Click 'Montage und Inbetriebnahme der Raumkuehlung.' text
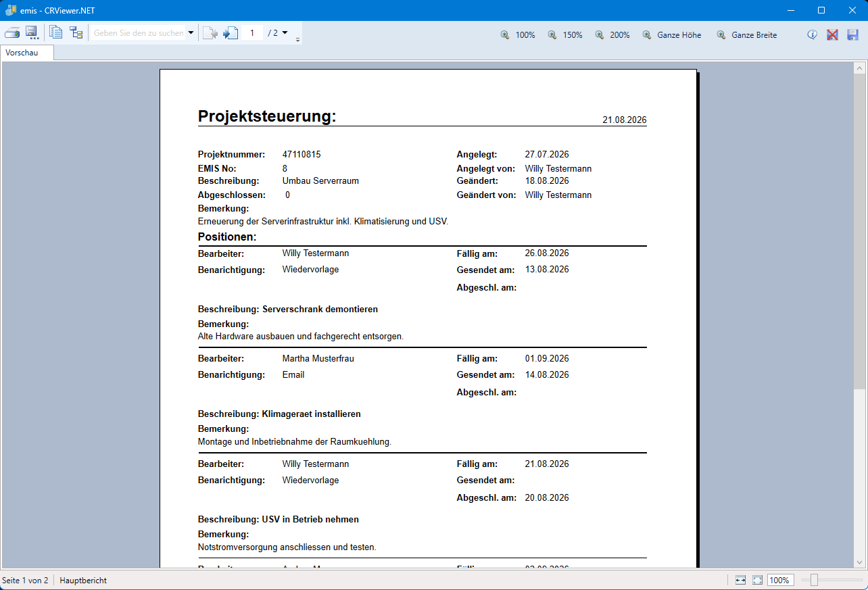The height and width of the screenshot is (590, 868). [295, 441]
